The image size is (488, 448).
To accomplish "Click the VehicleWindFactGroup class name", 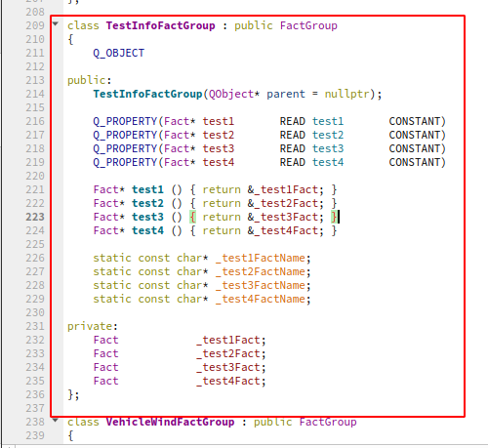I will [170, 422].
